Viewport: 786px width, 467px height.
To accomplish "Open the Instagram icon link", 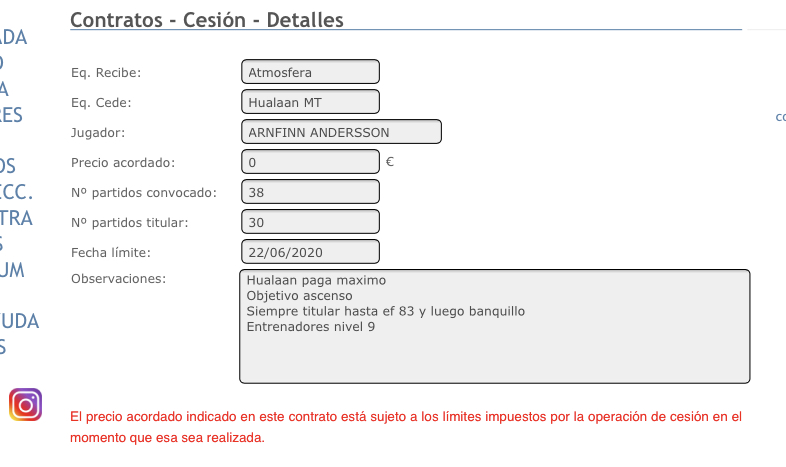I will tap(25, 404).
